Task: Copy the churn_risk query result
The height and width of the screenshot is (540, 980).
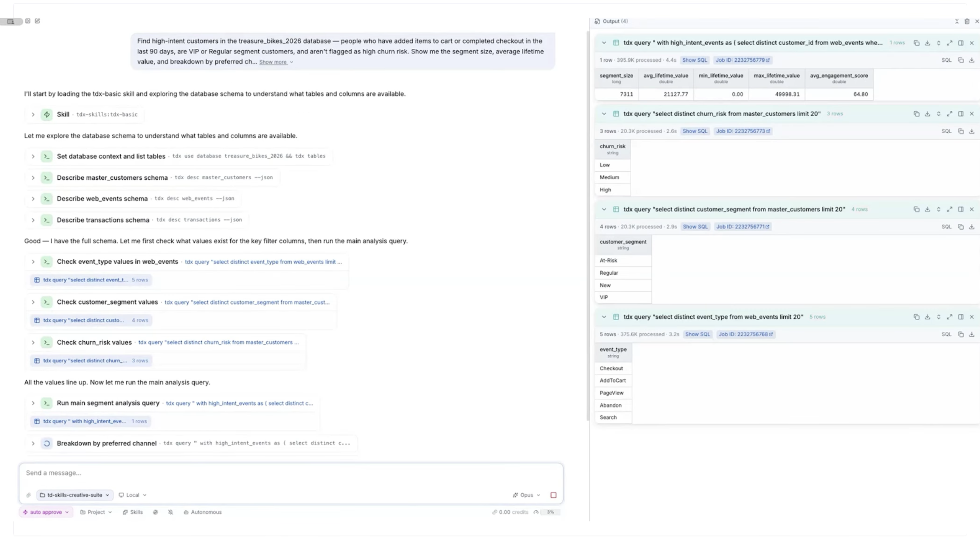Action: click(916, 114)
